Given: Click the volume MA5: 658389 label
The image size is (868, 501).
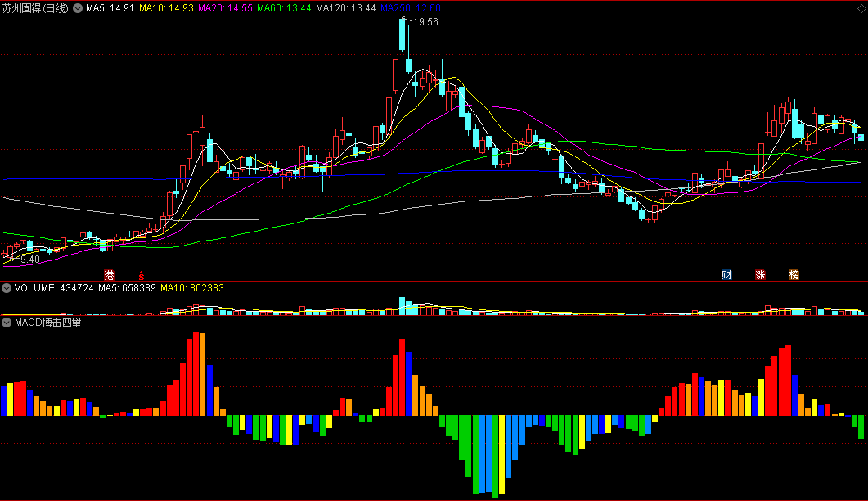Looking at the screenshot, I should coord(128,288).
